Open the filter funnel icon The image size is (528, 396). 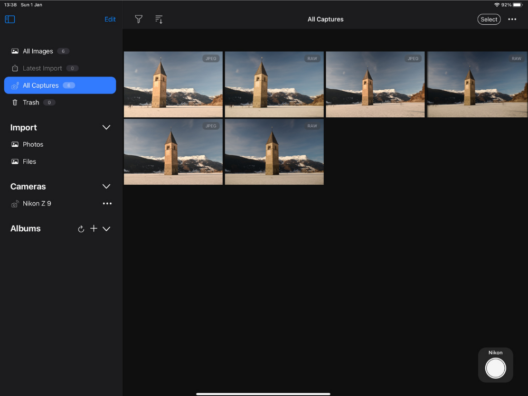(x=138, y=19)
